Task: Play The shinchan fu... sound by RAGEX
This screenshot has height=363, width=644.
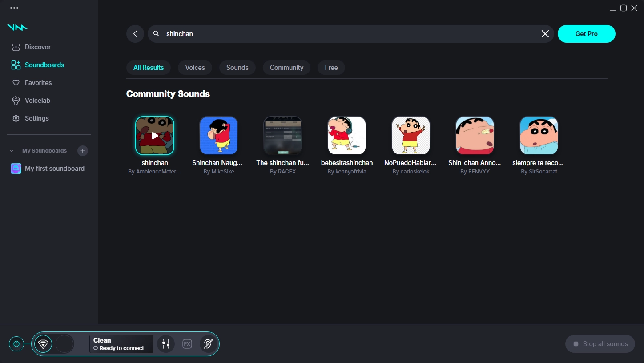Action: 283,136
